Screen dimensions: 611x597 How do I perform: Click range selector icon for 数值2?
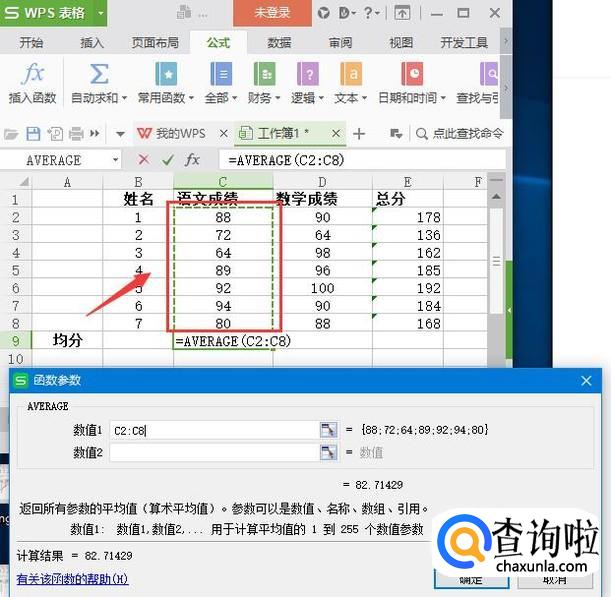328,452
